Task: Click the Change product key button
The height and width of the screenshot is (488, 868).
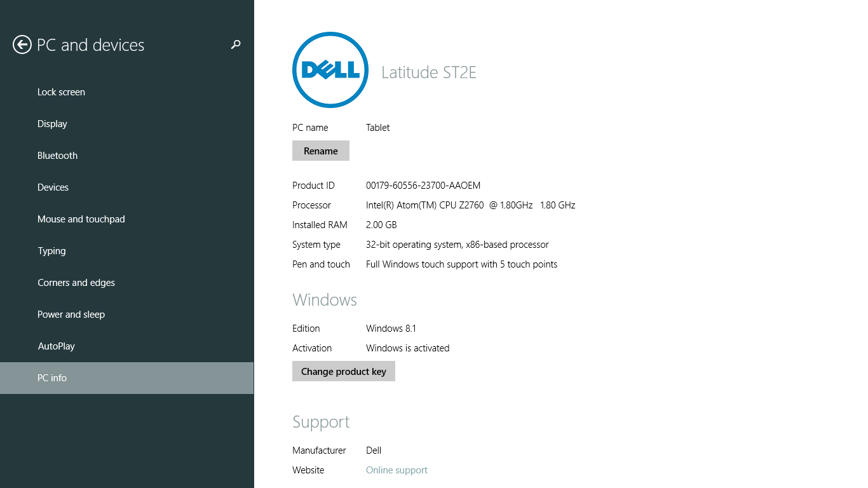Action: (343, 371)
